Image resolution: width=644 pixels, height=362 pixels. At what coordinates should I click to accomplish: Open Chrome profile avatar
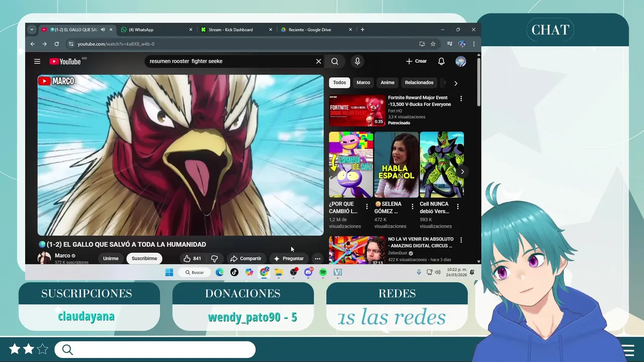point(462,44)
